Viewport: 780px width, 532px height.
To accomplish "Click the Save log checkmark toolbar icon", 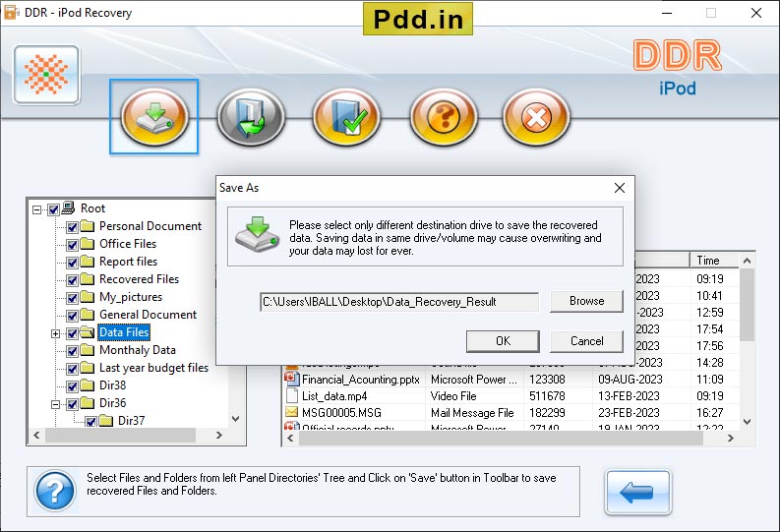I will (x=347, y=117).
